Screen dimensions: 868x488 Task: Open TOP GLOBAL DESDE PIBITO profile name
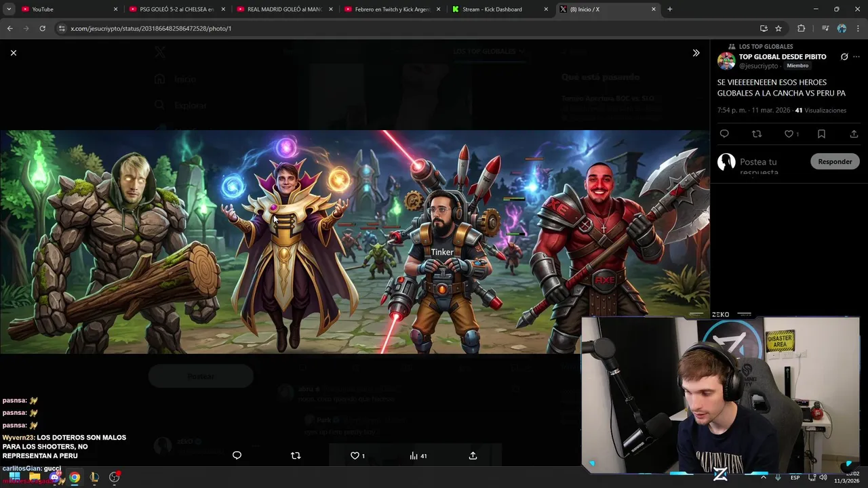783,57
